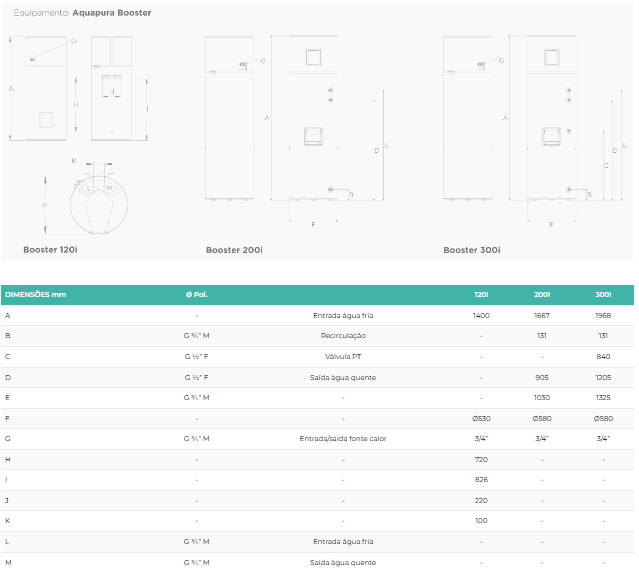This screenshot has width=639, height=573.
Task: Click the Ø530 diameter value
Action: pyautogui.click(x=481, y=419)
